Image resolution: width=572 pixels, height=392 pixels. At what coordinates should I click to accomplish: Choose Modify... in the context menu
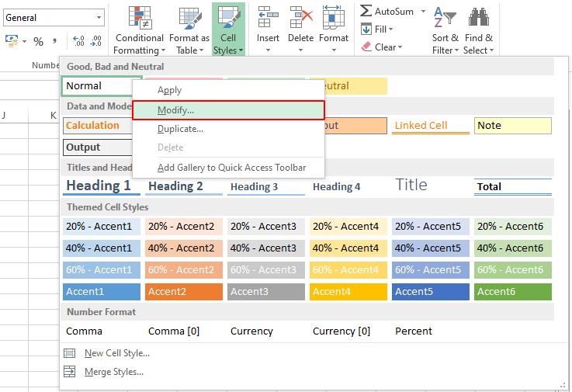point(228,110)
